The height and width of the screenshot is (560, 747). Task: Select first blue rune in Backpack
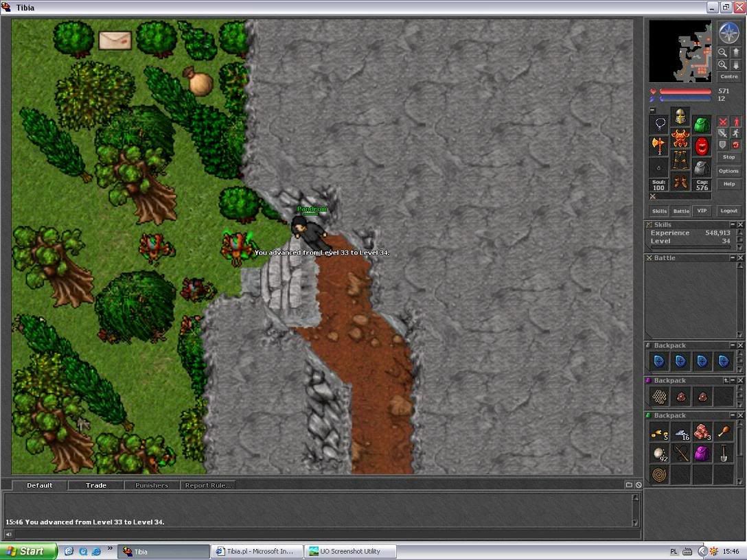point(659,362)
